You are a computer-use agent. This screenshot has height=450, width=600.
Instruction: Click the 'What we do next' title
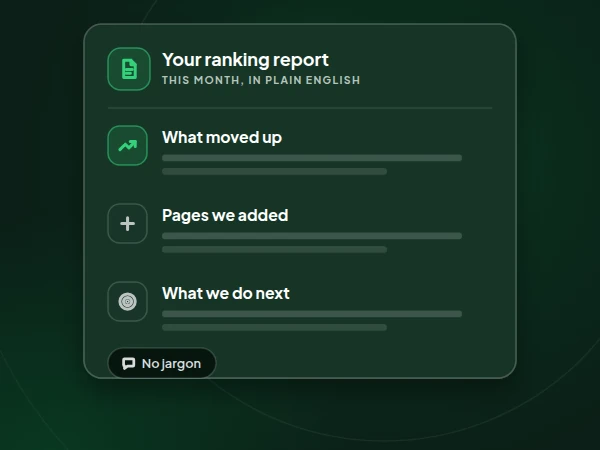(226, 293)
